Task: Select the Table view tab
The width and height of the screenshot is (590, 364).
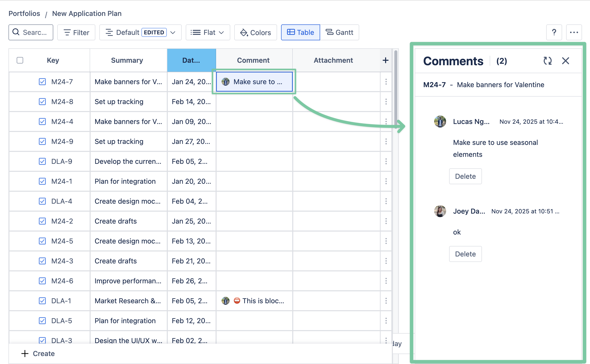Action: click(x=300, y=32)
